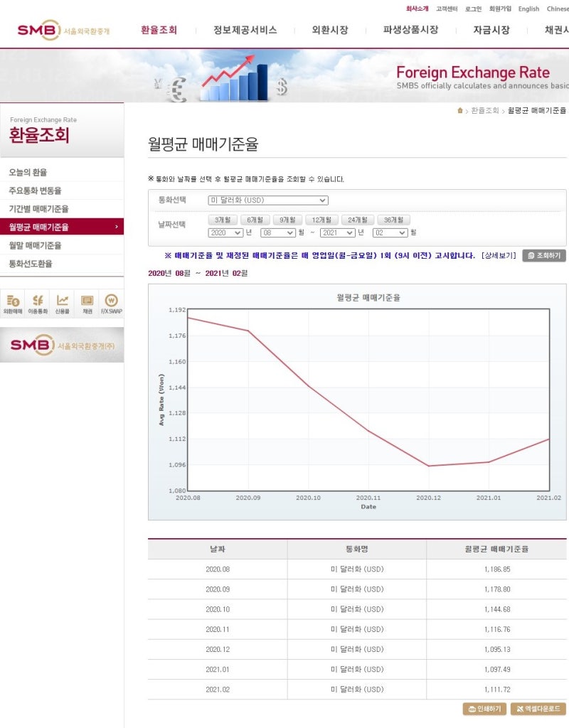569x728 pixels.
Task: Click the 1,144.68 rate value
Action: [x=497, y=609]
